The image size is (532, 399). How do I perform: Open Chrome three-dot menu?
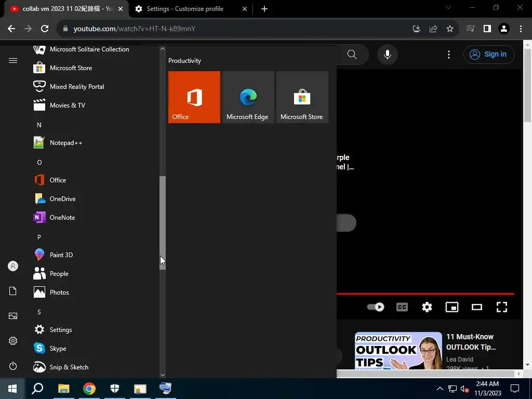coord(521,29)
